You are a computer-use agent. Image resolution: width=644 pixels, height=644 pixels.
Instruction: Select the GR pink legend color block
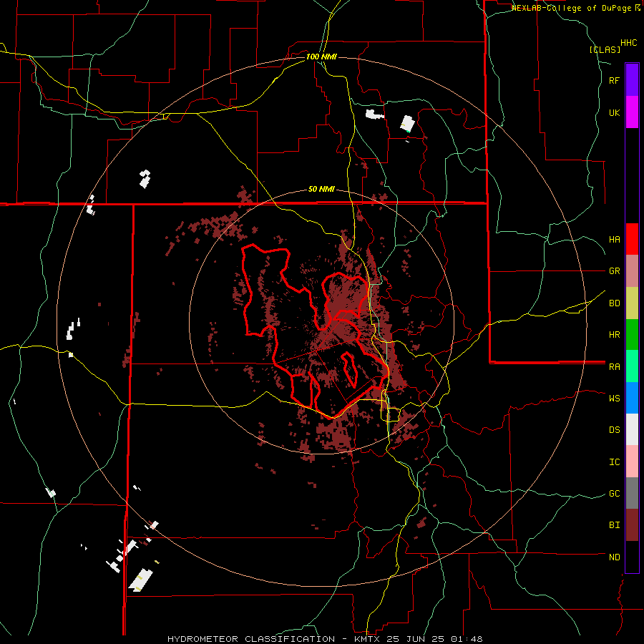coord(632,271)
